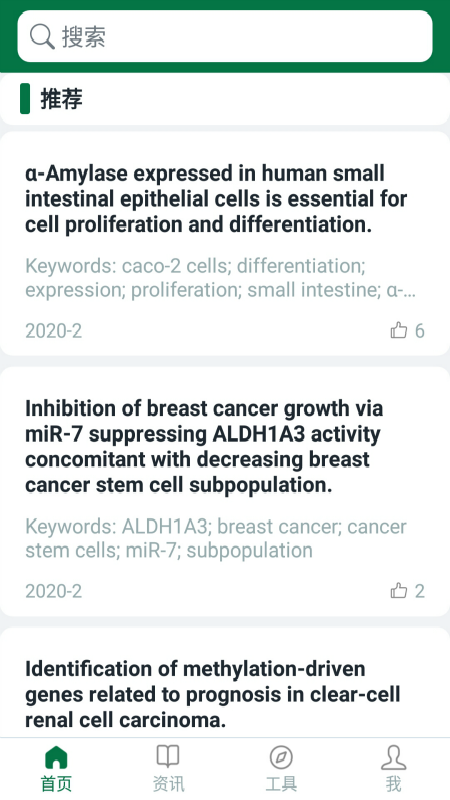Select the 推荐 section header
This screenshot has height=800, width=450.
pos(61,98)
